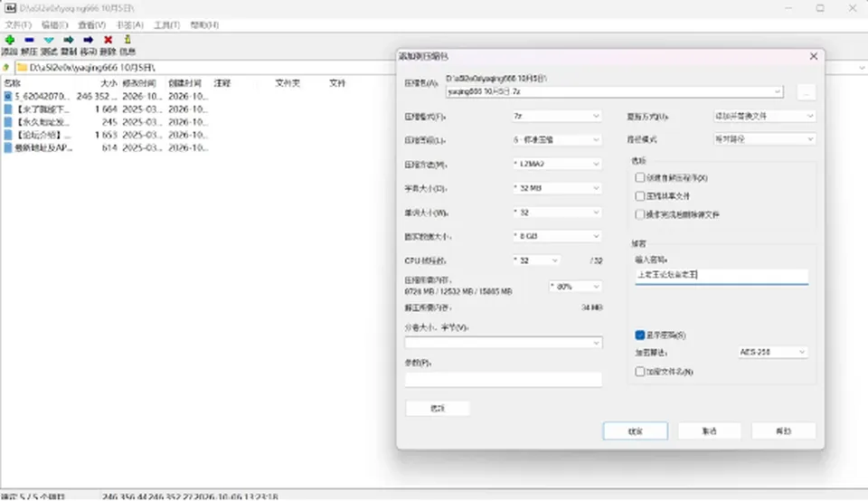Screen dimensions: 868x501
Task: Tick the Create SFX archive (X) checkbox
Action: click(640, 178)
